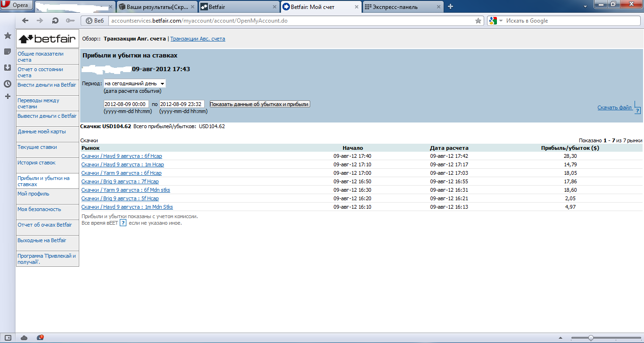Switch to the Экспресс-панель tab
This screenshot has height=343, width=644.
coord(403,7)
